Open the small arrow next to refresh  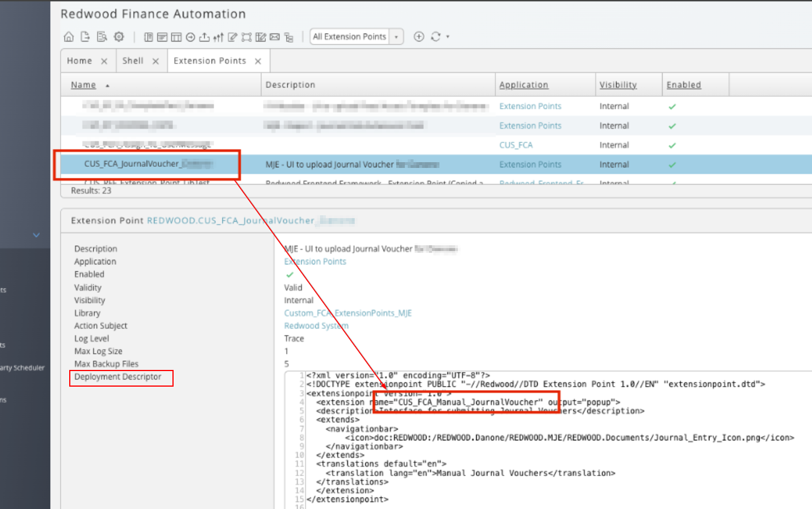click(x=448, y=37)
